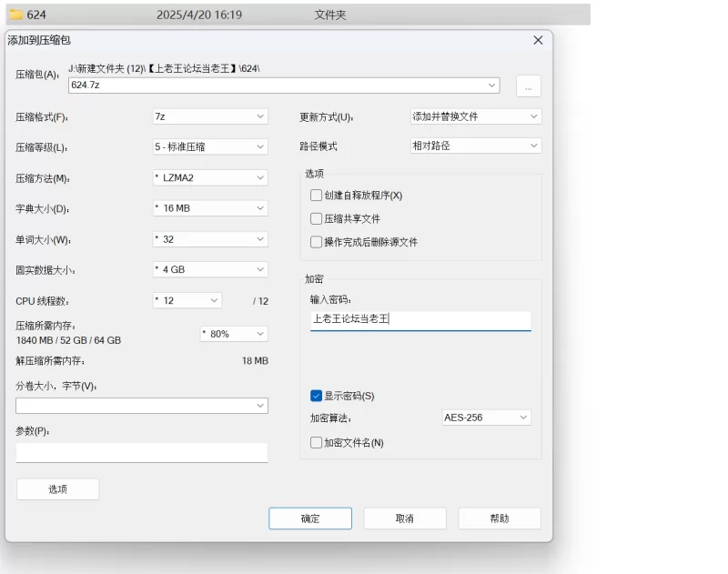Open the 加密算法 AES-256 dropdown
The image size is (728, 574).
(x=486, y=418)
